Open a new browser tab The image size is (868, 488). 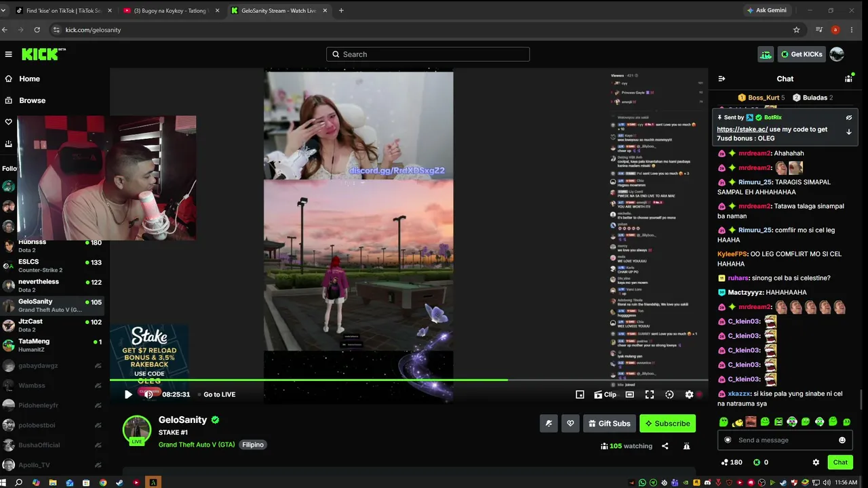(341, 10)
